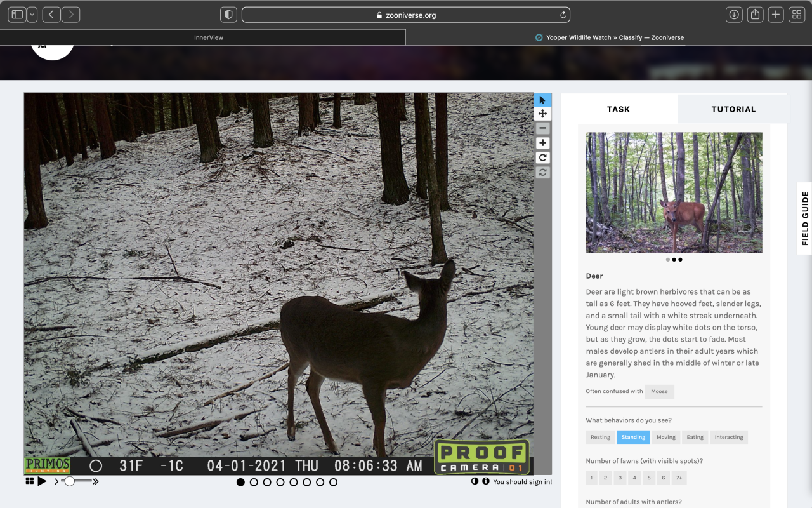The height and width of the screenshot is (508, 812).
Task: Show the first deer example image dot
Action: click(x=668, y=260)
